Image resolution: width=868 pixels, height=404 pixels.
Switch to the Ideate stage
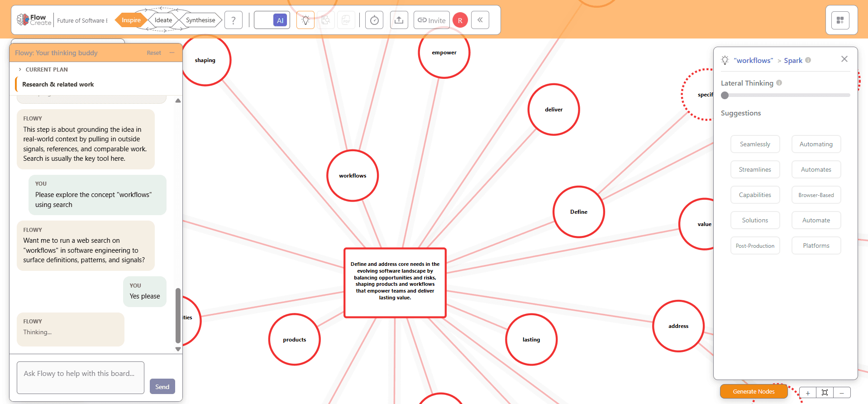coord(163,20)
